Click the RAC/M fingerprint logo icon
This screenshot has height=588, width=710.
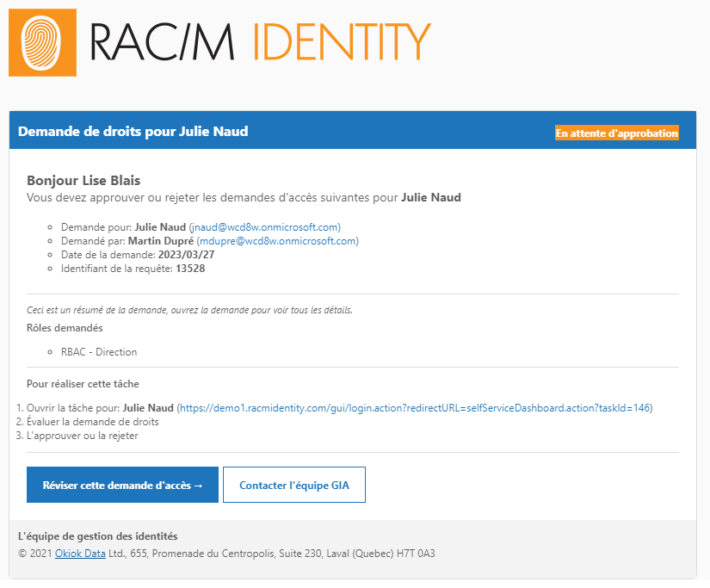(x=42, y=42)
